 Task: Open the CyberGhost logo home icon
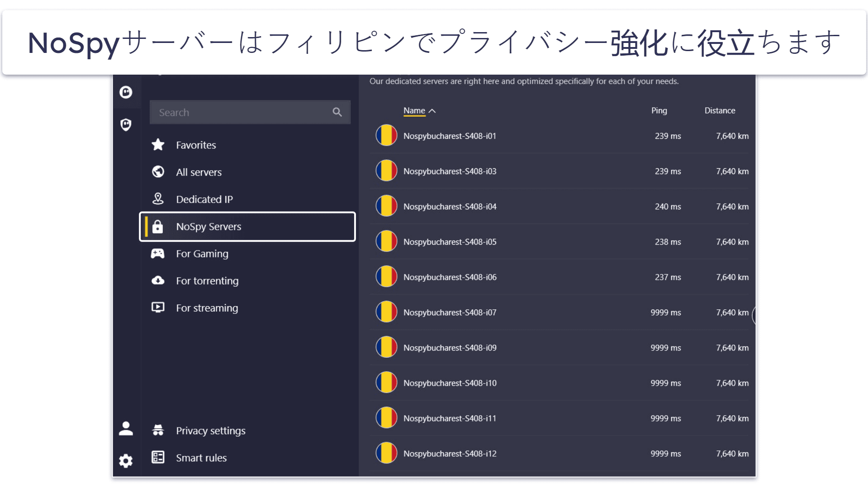coord(126,92)
